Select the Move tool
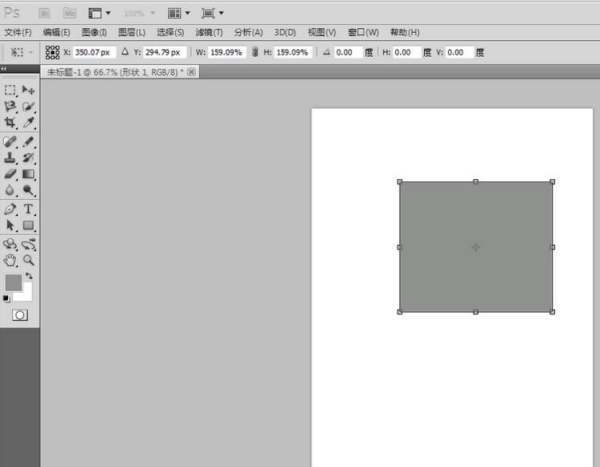The width and height of the screenshot is (600, 467). click(x=29, y=90)
